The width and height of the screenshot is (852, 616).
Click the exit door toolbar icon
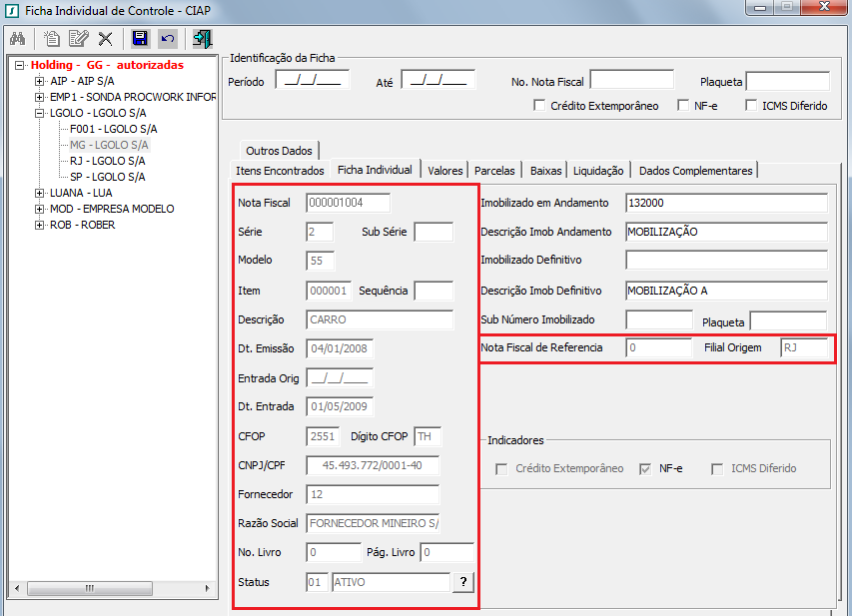point(203,39)
